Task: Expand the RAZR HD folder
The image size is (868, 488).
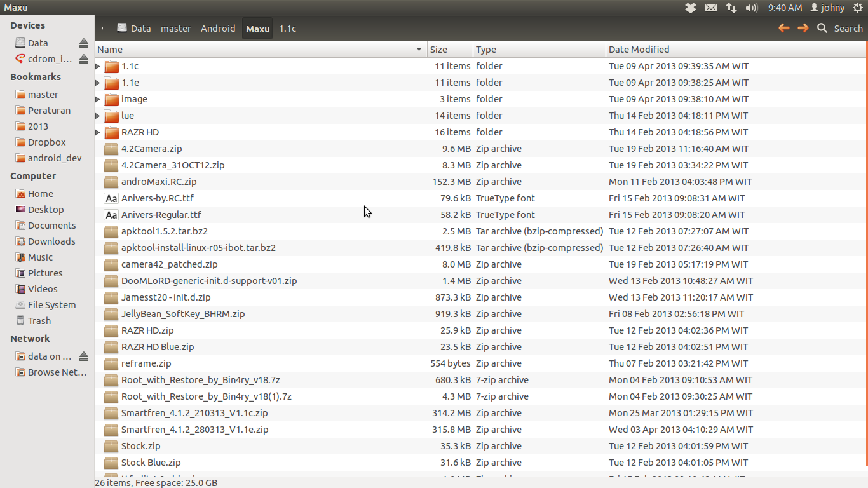Action: tap(98, 132)
